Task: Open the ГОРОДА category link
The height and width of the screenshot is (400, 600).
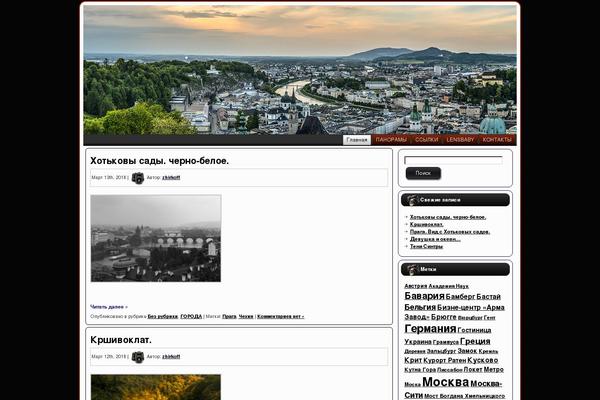Action: pyautogui.click(x=191, y=317)
